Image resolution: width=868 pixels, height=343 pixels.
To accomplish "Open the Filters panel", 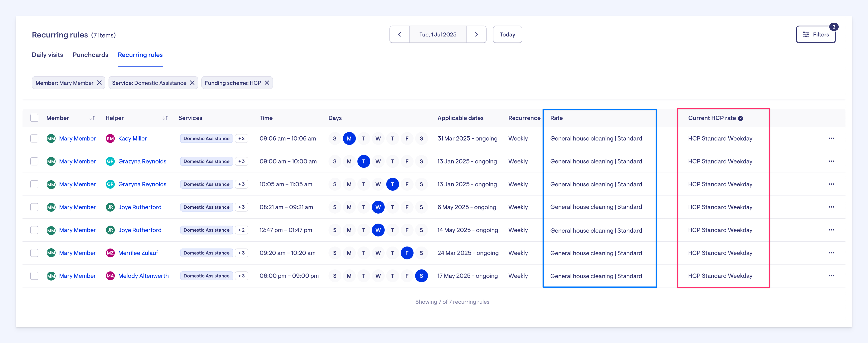I will click(816, 34).
